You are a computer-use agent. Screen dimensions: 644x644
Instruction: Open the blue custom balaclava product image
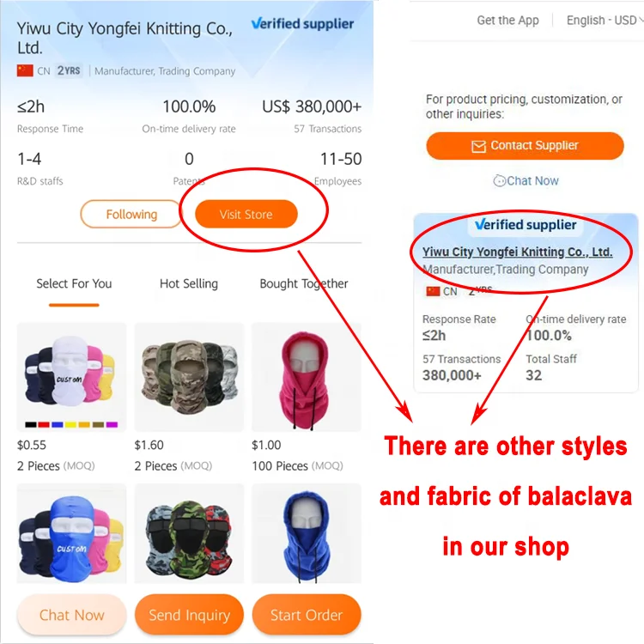coord(71,533)
